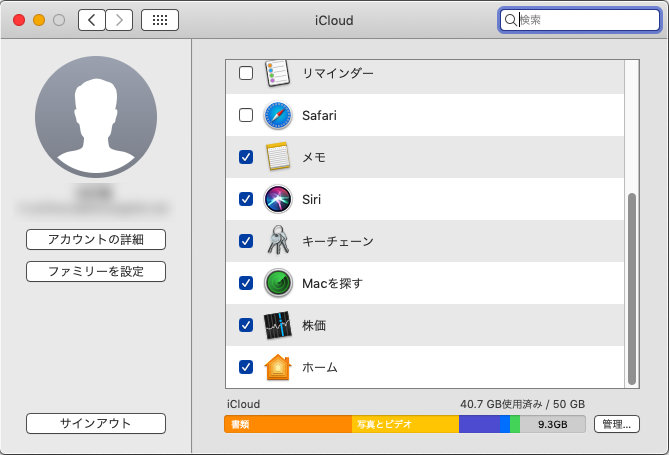Viewport: 669px width, 455px height.
Task: Click the サインアウト sign out button
Action: [x=96, y=423]
